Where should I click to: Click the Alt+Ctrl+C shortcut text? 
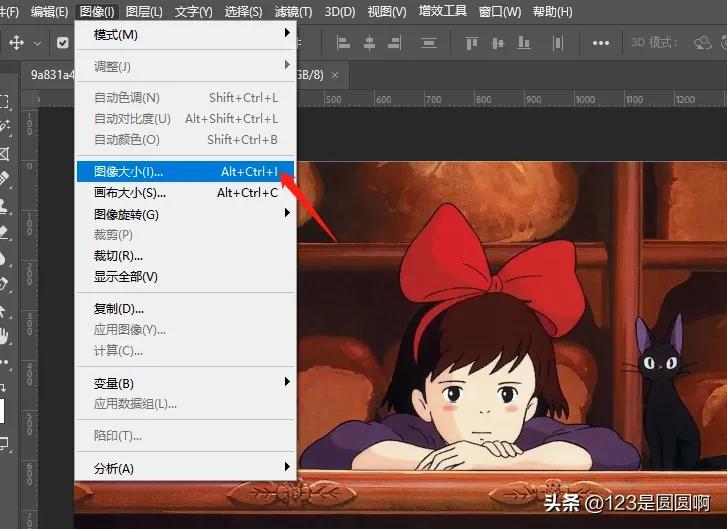pyautogui.click(x=248, y=192)
